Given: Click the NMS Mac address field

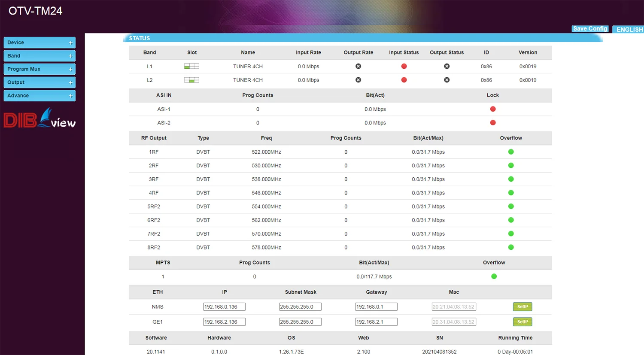Looking at the screenshot, I should (x=454, y=307).
